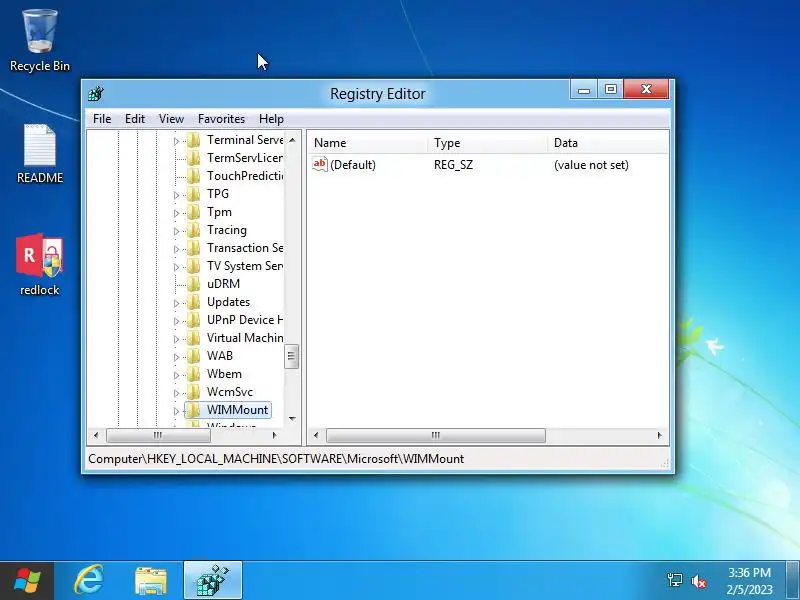Click the (Default) value's ab string icon

pos(319,164)
